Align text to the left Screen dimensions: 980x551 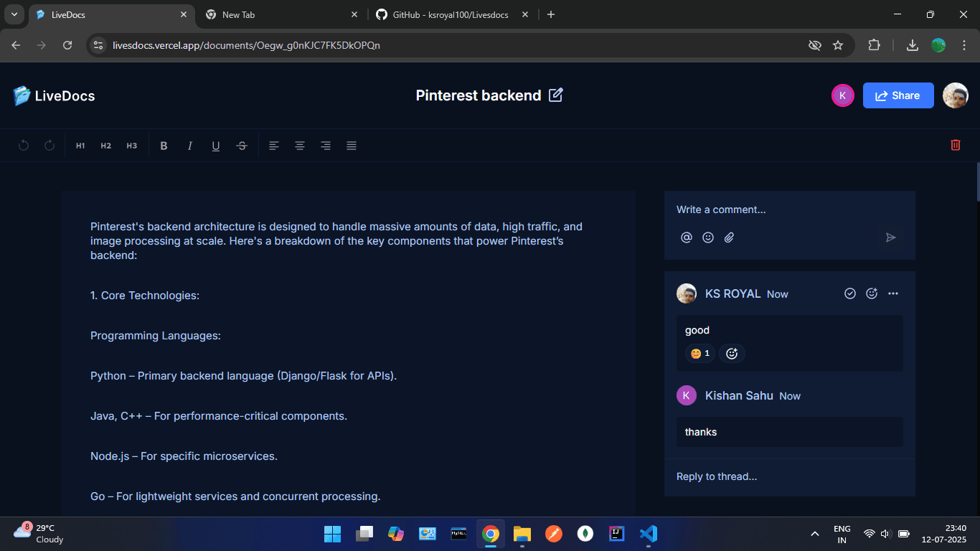click(274, 146)
